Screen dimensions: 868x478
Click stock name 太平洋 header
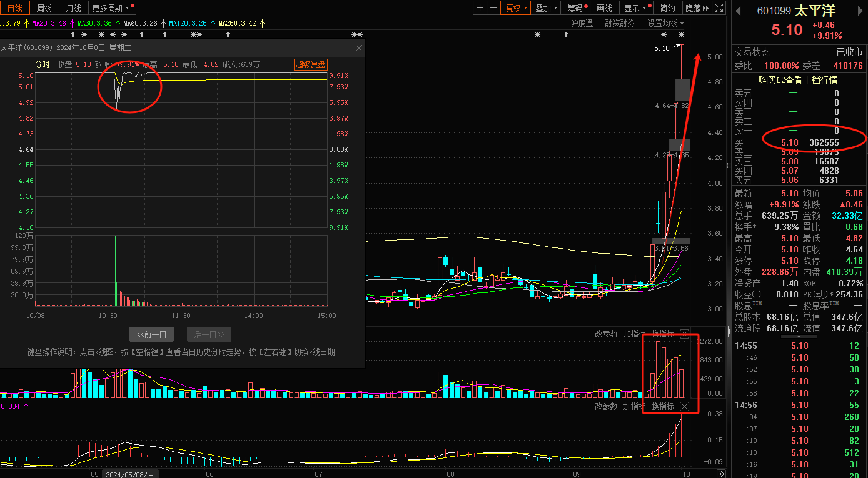tap(815, 11)
